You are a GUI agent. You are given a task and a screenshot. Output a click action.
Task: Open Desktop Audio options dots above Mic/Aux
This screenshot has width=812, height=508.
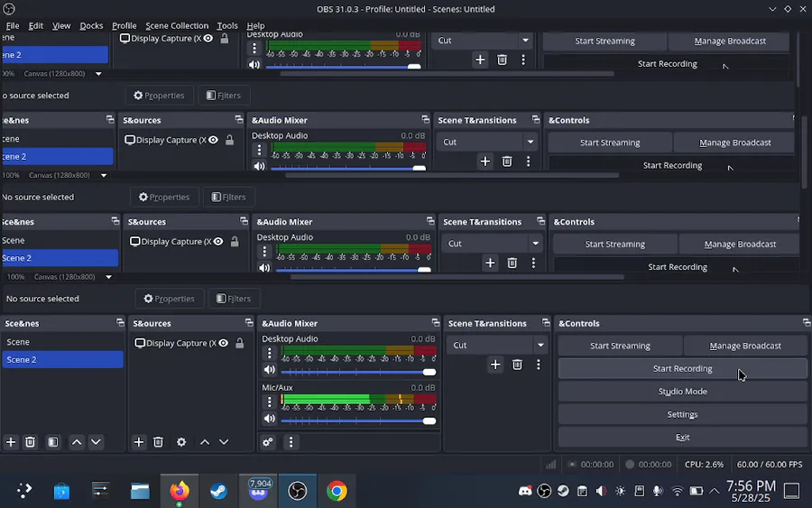click(269, 353)
